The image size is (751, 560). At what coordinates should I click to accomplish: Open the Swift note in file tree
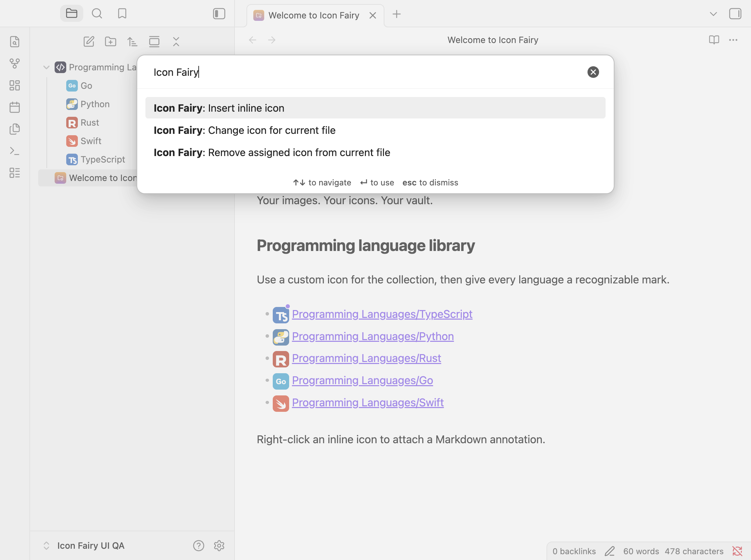pos(91,141)
